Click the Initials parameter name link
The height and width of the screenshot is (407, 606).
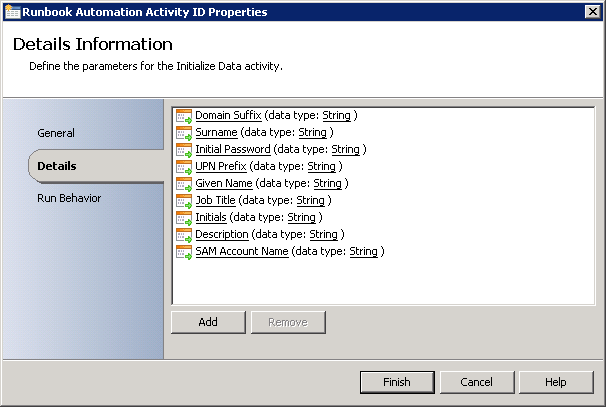click(211, 218)
